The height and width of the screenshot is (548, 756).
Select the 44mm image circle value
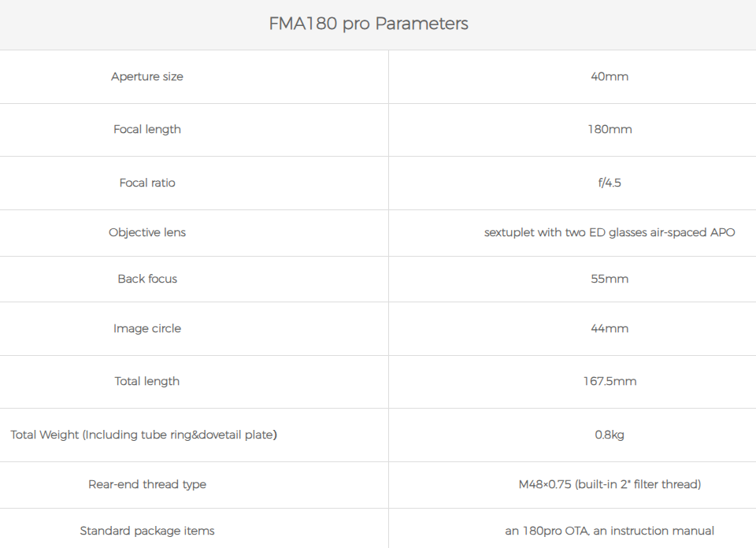click(x=610, y=328)
